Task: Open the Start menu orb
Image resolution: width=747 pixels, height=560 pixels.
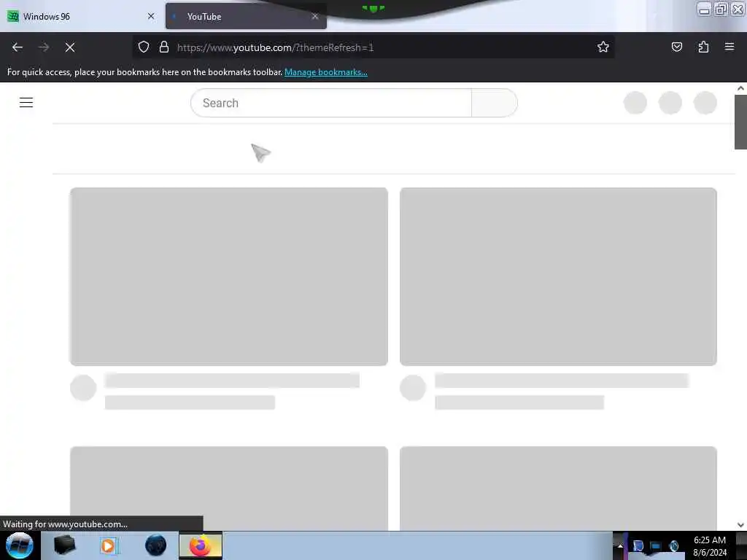Action: 20,545
